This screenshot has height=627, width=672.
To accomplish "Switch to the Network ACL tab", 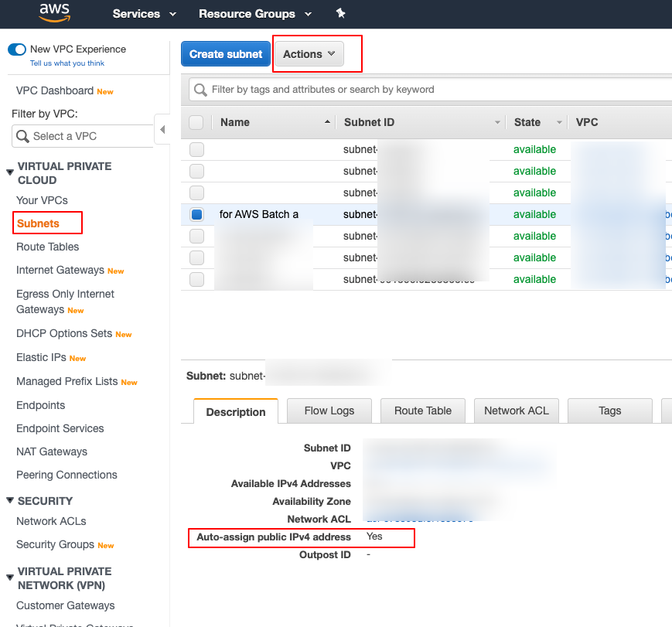I will pyautogui.click(x=517, y=411).
